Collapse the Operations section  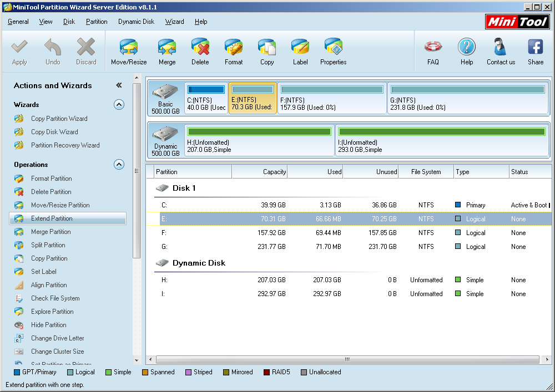click(119, 164)
